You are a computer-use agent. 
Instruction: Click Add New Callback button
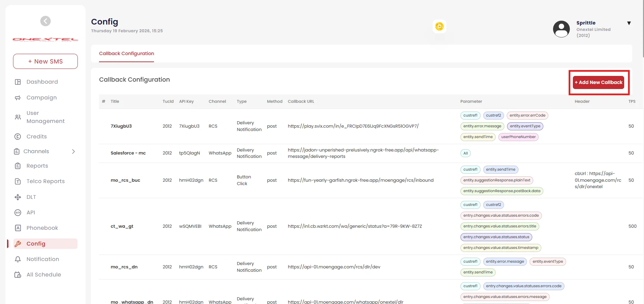coord(598,82)
